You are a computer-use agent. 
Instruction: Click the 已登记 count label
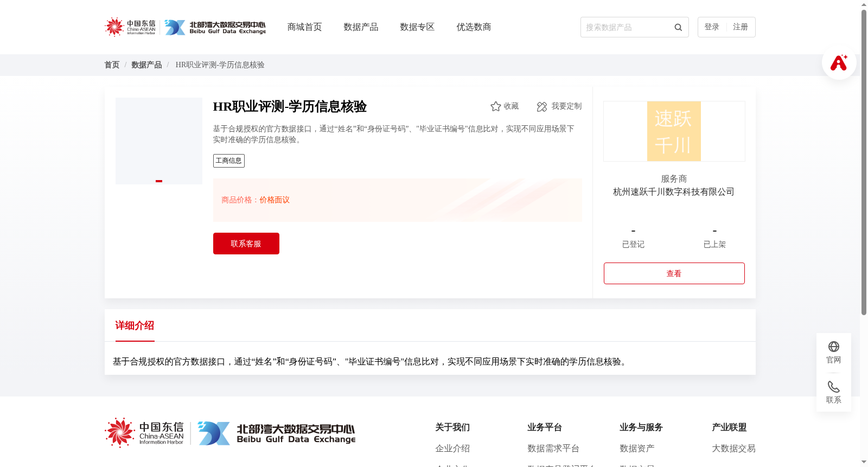click(633, 245)
